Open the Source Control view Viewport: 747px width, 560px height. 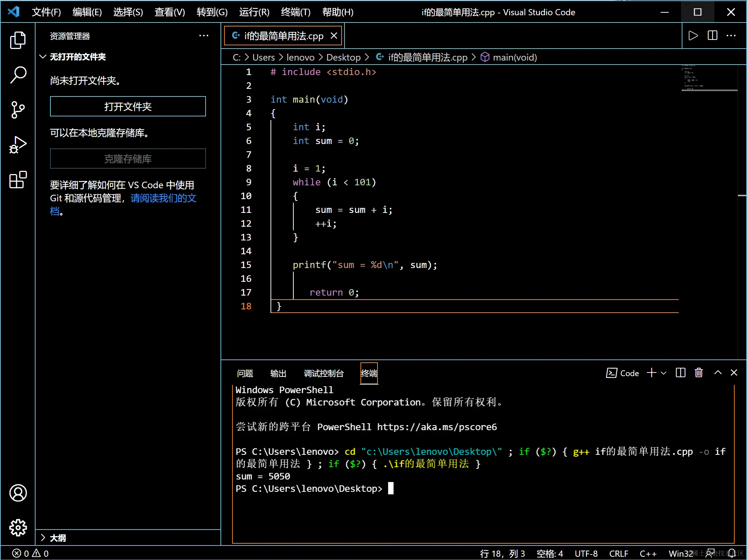[x=18, y=110]
